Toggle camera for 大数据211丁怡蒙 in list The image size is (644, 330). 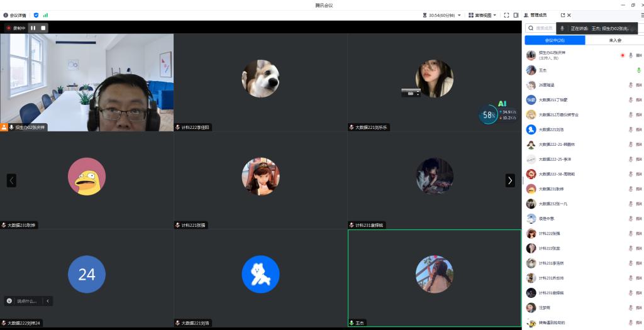click(x=638, y=100)
